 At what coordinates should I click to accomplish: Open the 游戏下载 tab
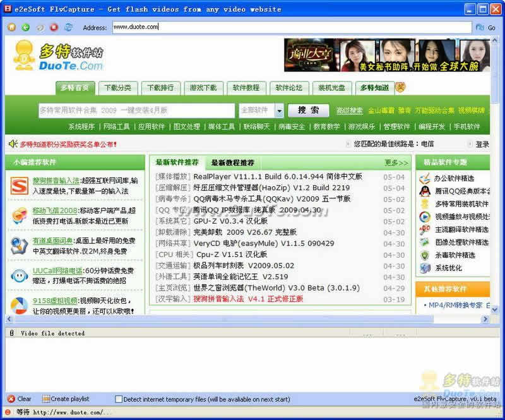(x=203, y=88)
